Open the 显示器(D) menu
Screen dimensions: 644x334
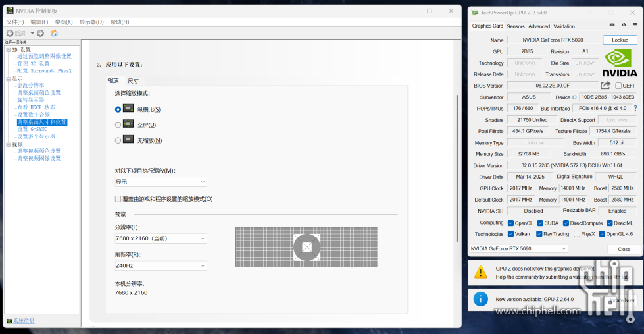click(91, 22)
